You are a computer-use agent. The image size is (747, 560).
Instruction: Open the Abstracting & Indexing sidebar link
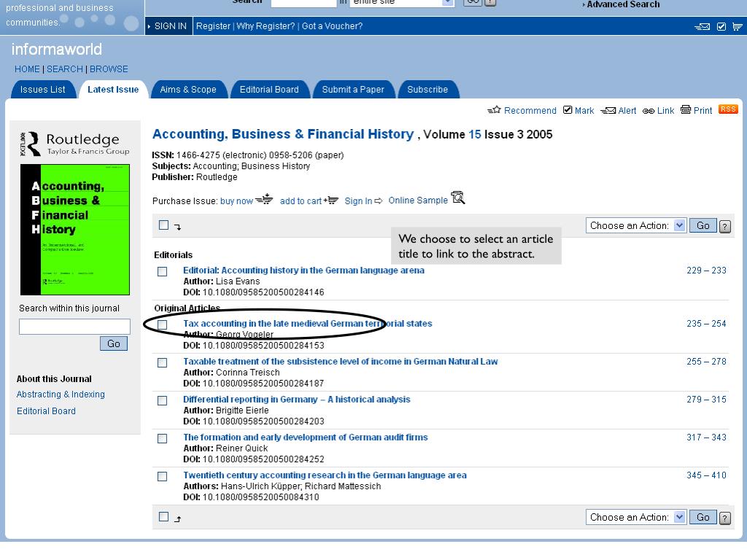tap(61, 394)
